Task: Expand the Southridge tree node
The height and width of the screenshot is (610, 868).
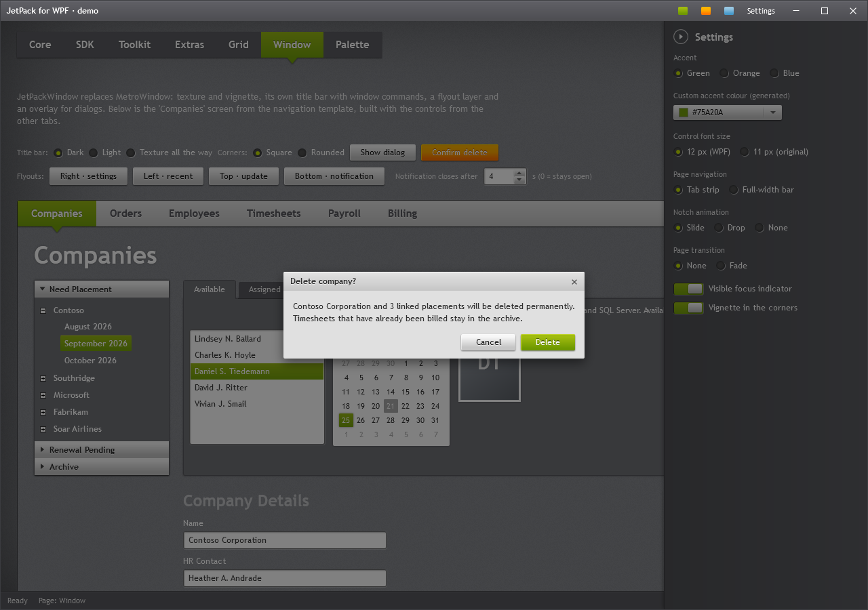Action: pyautogui.click(x=43, y=378)
